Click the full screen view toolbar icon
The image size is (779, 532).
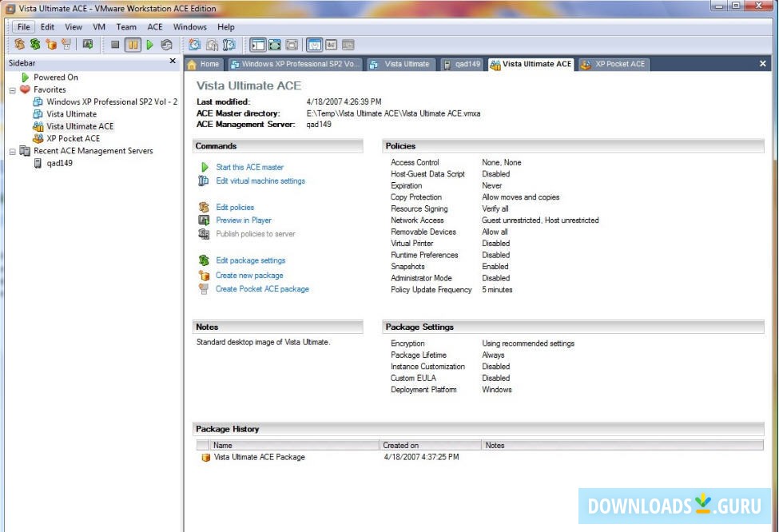click(x=275, y=45)
